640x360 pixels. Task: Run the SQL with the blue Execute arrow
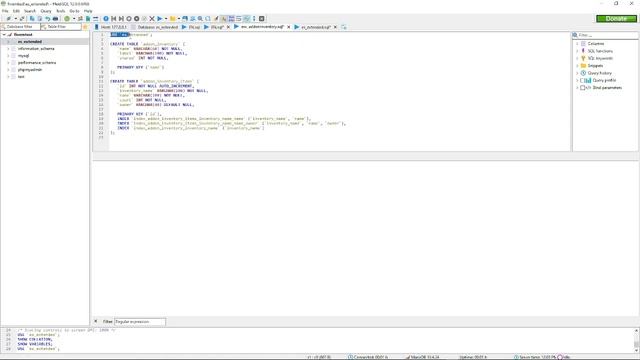pos(160,19)
